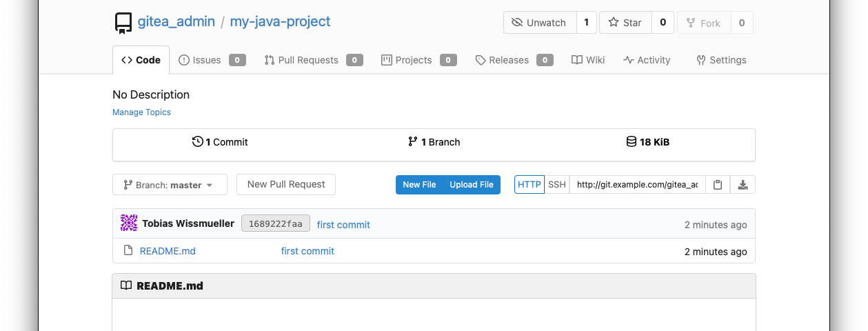Switch clone URL to SSH

click(557, 185)
